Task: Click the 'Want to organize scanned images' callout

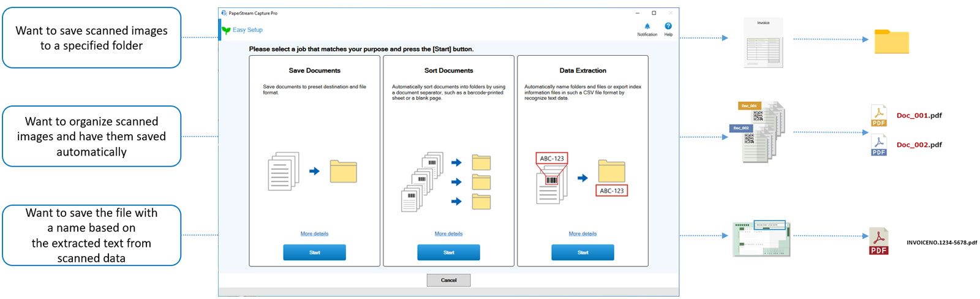Action: click(x=91, y=136)
